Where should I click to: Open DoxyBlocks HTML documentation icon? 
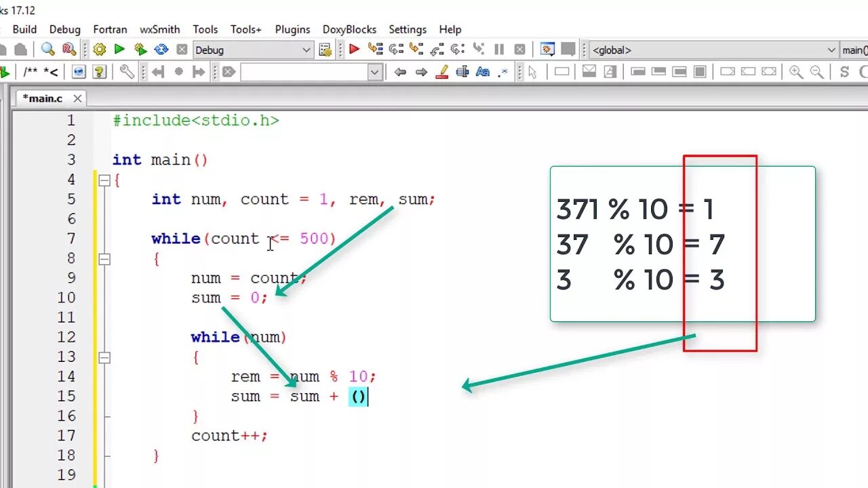pyautogui.click(x=79, y=72)
